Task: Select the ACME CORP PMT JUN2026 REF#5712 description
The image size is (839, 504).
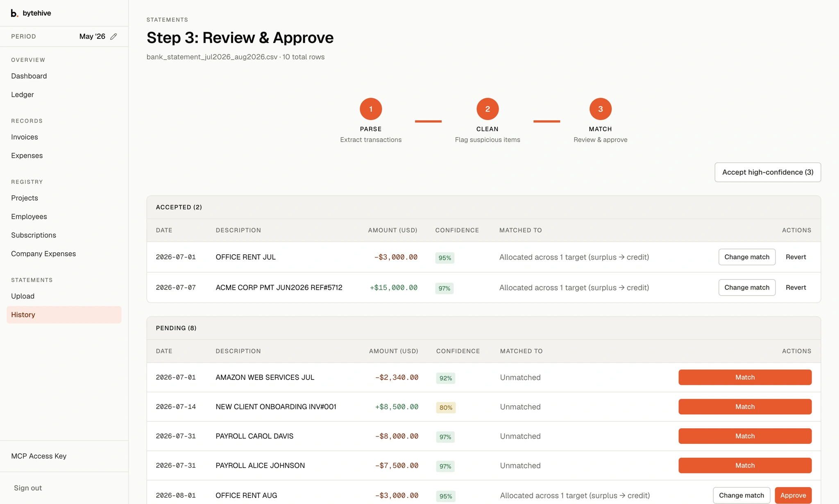Action: click(279, 287)
